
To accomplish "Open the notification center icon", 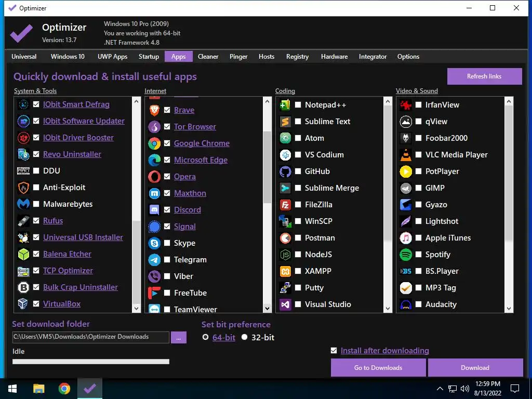I will 515,389.
